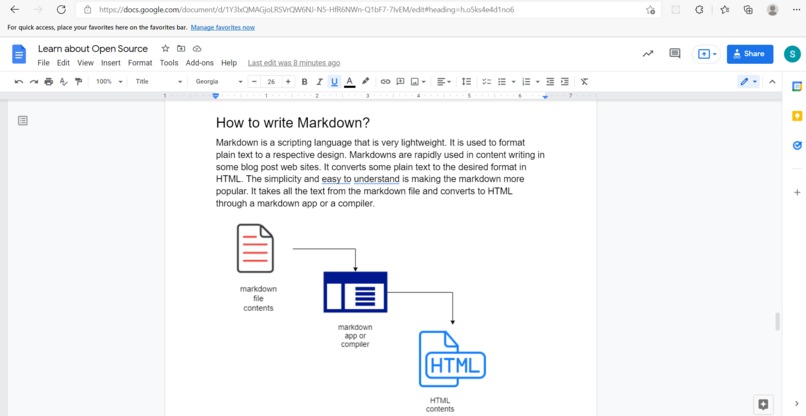
Task: Click the blue Share button
Action: (750, 54)
